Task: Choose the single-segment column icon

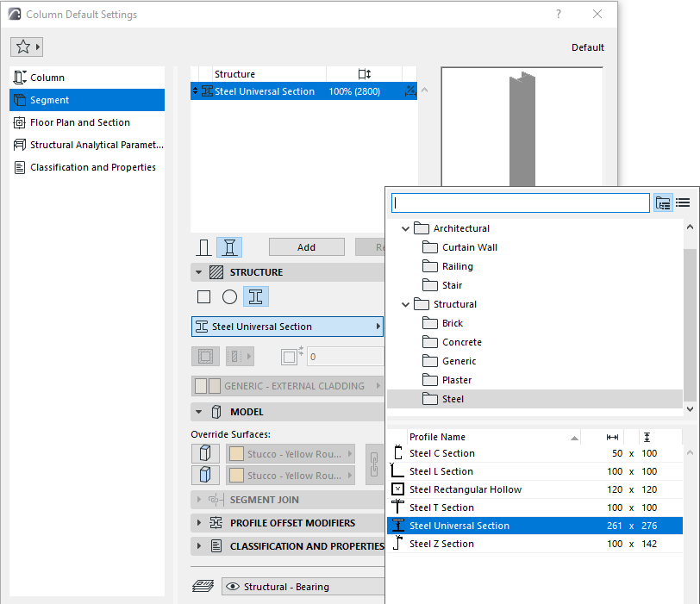Action: coord(203,247)
